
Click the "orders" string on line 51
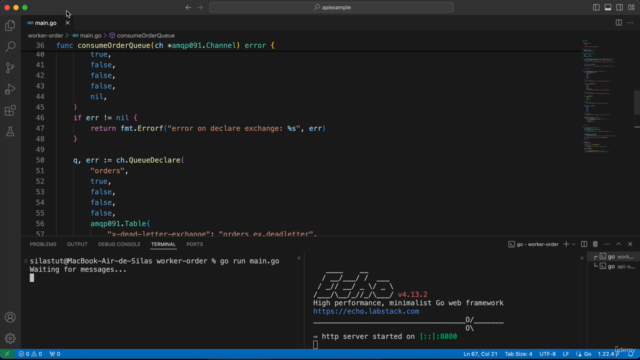(x=107, y=171)
